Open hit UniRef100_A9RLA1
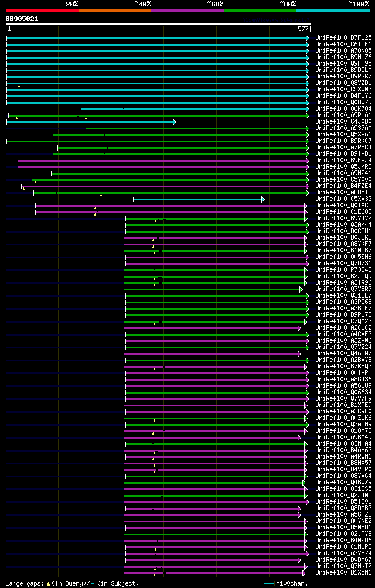Image resolution: width=375 pixels, height=588 pixels. tap(343, 115)
